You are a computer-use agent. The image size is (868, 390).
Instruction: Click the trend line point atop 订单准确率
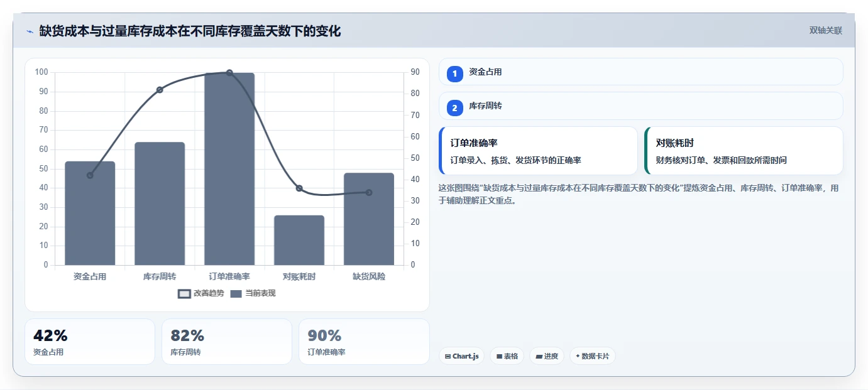[x=229, y=73]
